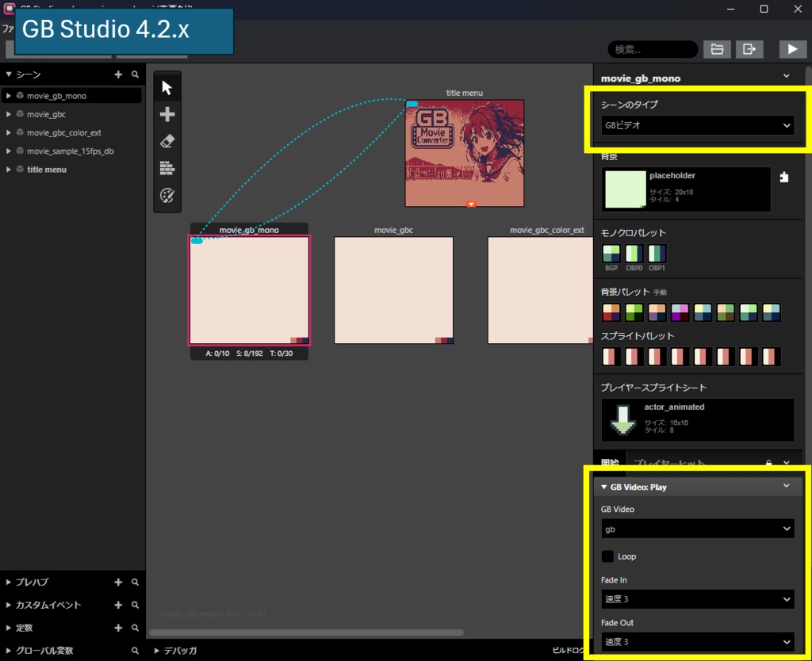Select the Add plus tool in toolbar
Viewport: 812px width, 661px height.
[167, 114]
